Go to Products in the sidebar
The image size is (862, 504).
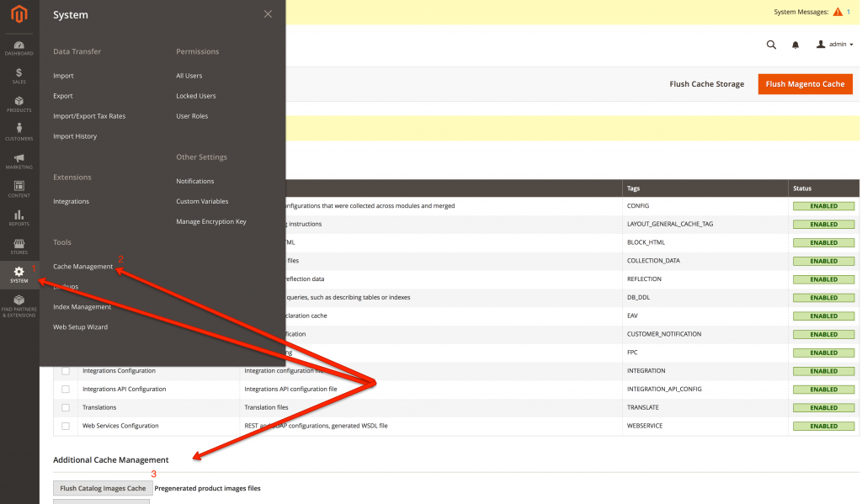click(19, 104)
